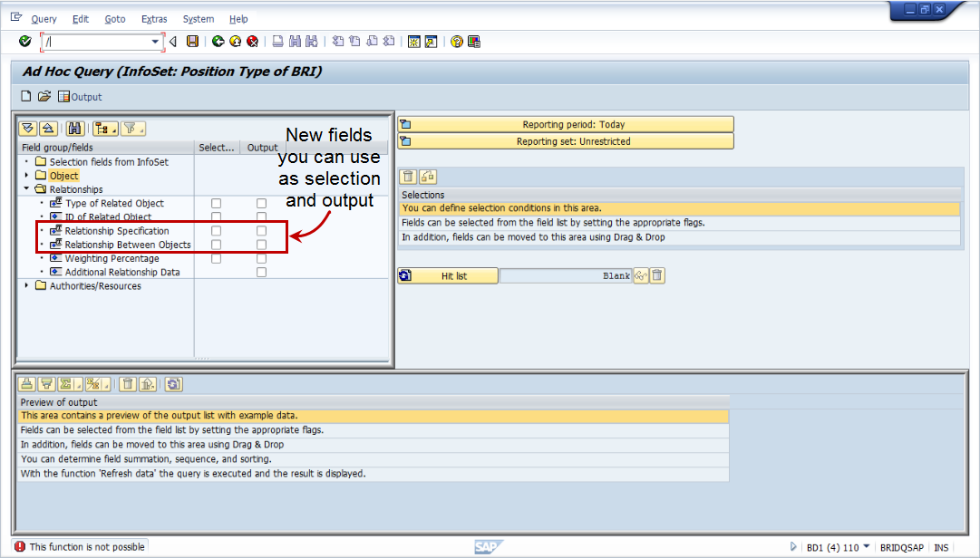Open the Customize Local Layout icon

(474, 41)
